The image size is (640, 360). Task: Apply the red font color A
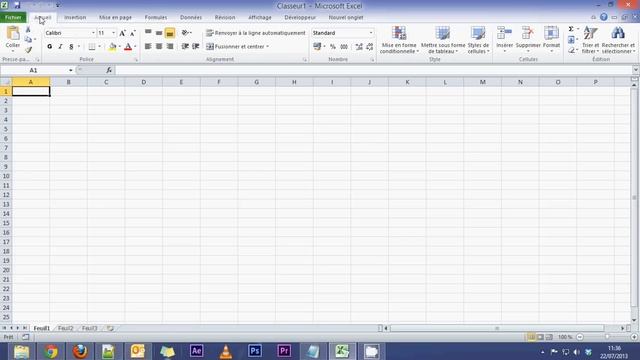pyautogui.click(x=128, y=47)
